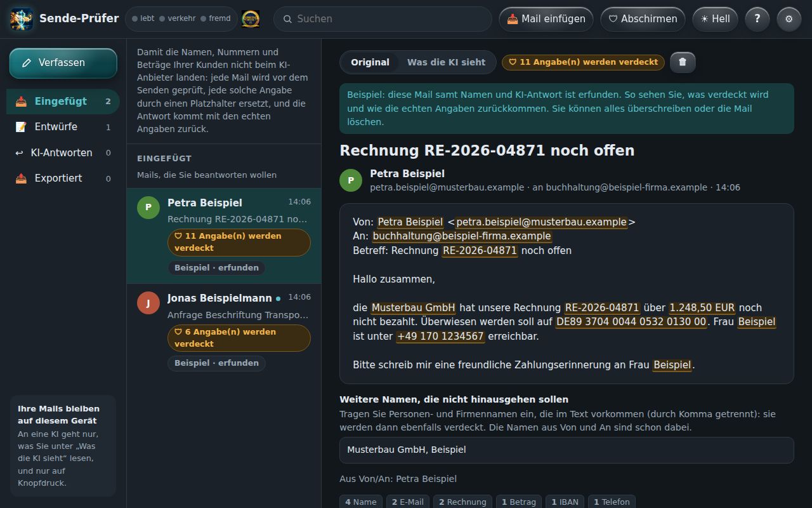This screenshot has height=508, width=812.
Task: Open the Eingefügt folder
Action: click(63, 102)
